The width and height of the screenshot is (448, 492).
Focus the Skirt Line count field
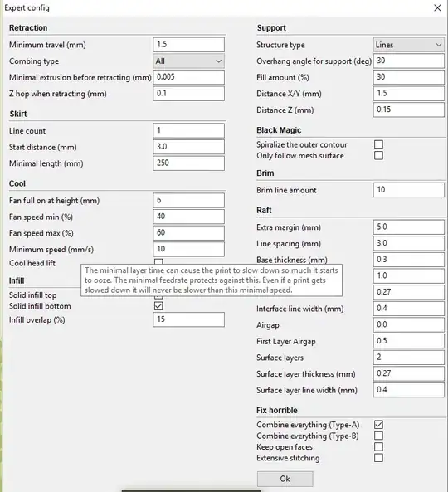(x=188, y=130)
